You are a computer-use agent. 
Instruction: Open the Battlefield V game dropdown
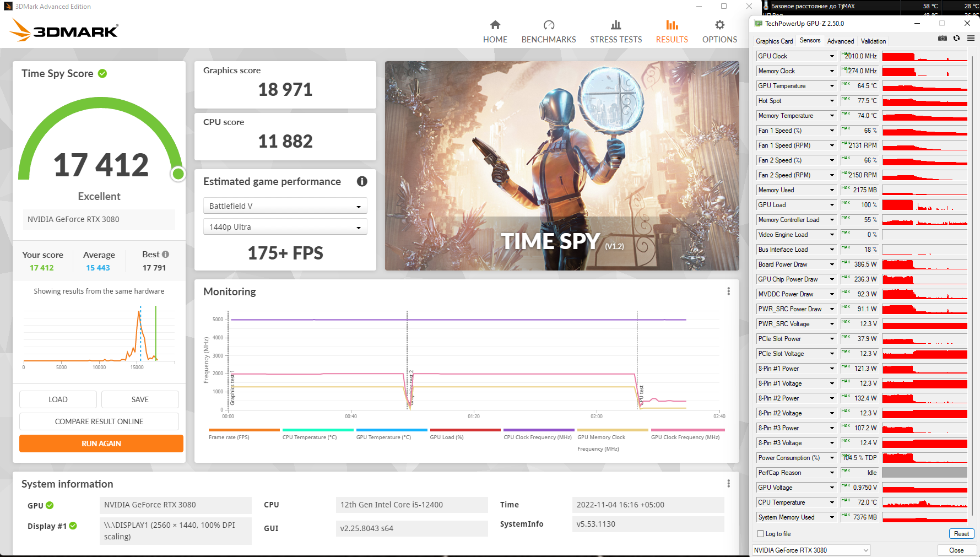coord(285,206)
